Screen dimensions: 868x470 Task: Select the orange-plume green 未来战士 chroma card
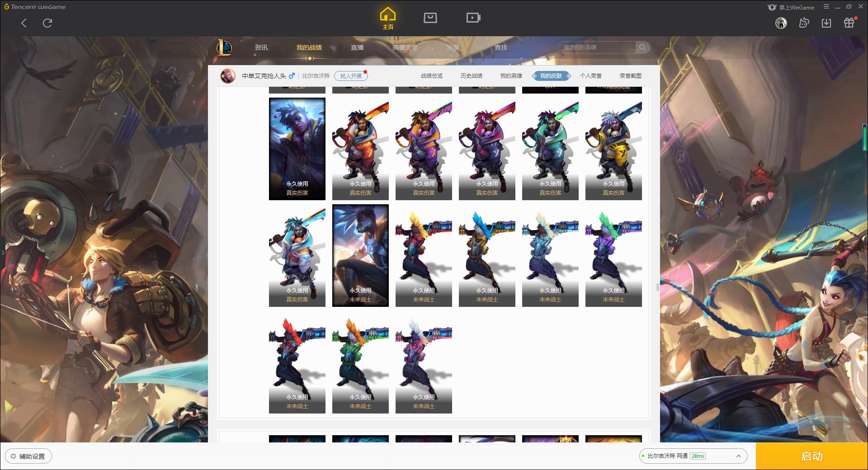[x=360, y=362]
